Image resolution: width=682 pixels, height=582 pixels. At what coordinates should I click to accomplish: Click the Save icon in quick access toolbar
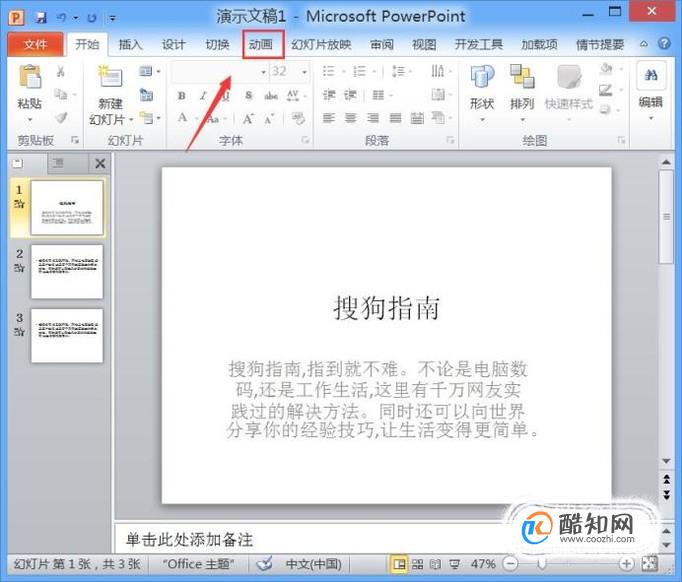click(41, 18)
